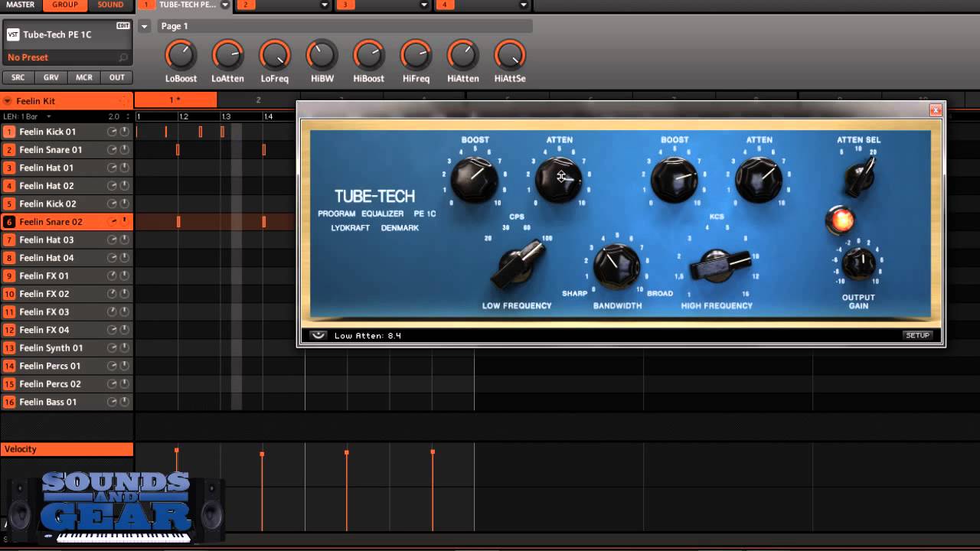Click the Feelin FX 03 volume knob

(113, 311)
